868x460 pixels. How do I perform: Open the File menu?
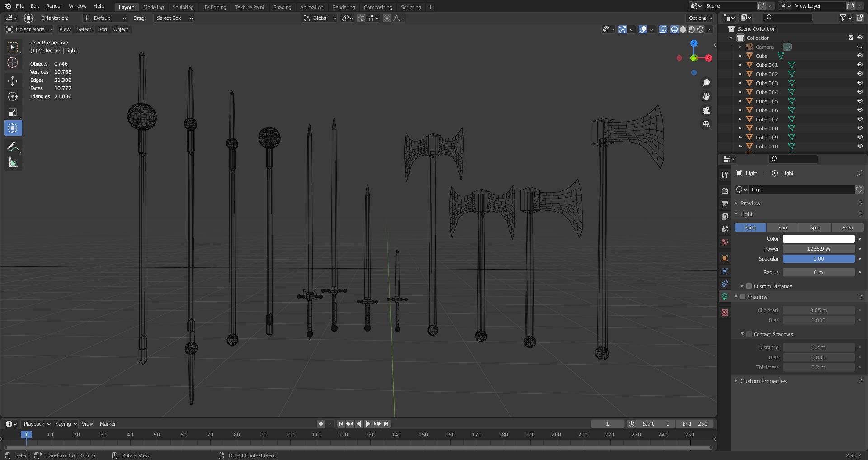click(x=20, y=6)
